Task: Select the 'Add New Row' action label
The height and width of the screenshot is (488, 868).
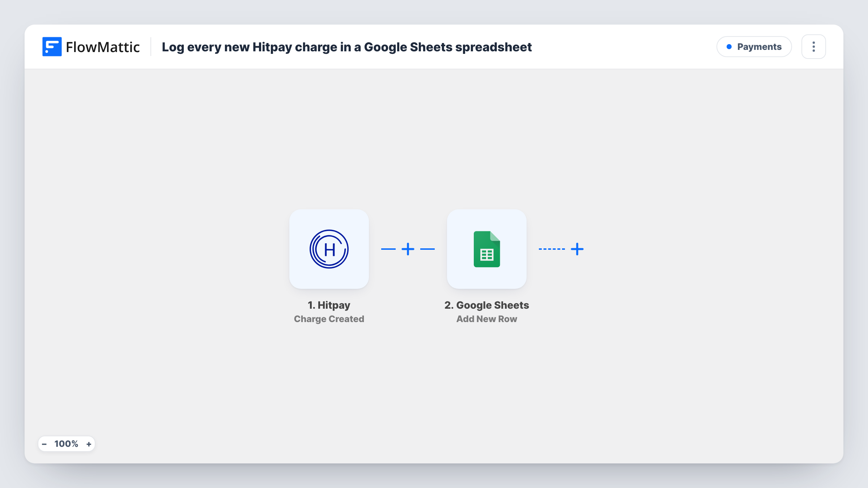Action: 486,319
